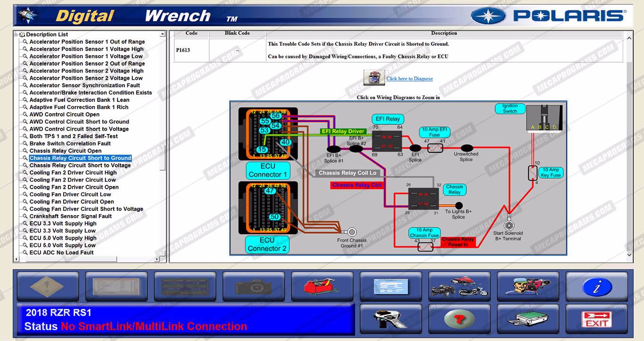
Task: Open the vehicle selection button with ATV and motorcycle
Action: click(459, 286)
